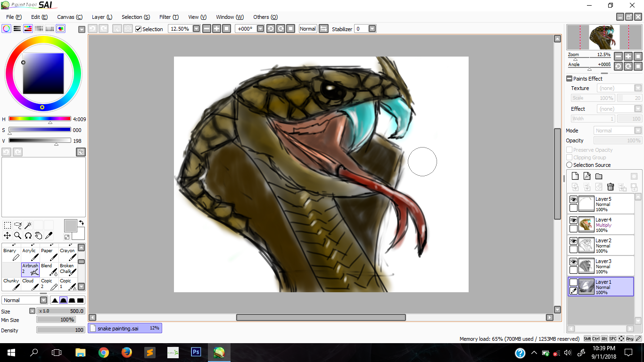The image size is (644, 362).
Task: Collapse the Paints Effect section
Action: pos(569,79)
